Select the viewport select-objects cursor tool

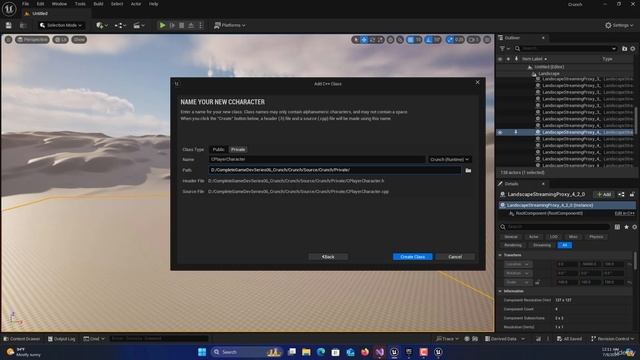(x=356, y=40)
